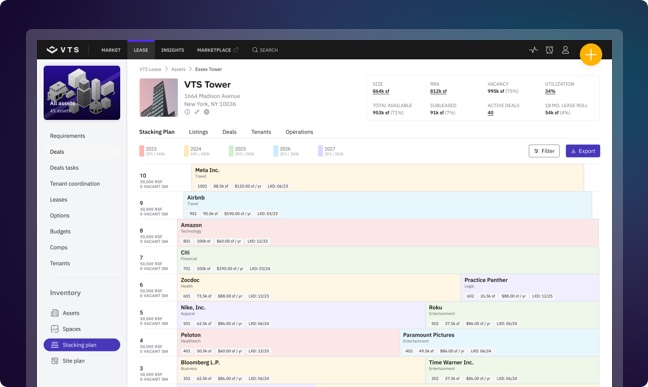Open Budgets in the sidebar
The width and height of the screenshot is (648, 387).
coord(60,232)
